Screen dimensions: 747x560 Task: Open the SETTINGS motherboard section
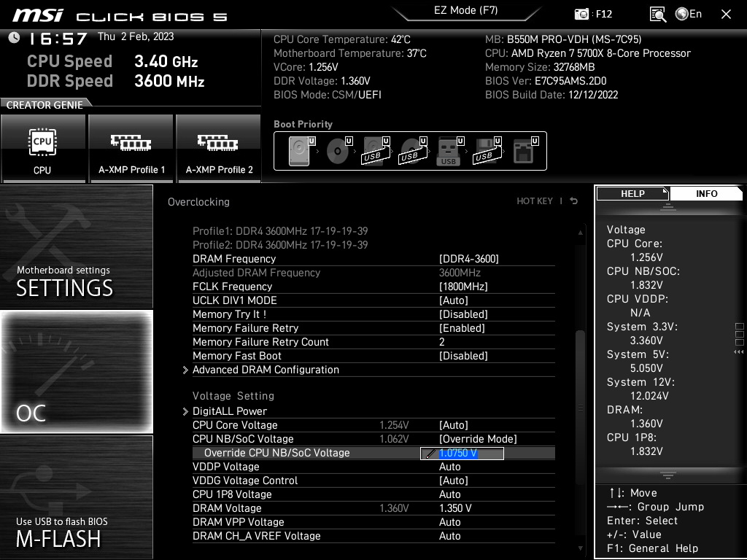tap(76, 246)
